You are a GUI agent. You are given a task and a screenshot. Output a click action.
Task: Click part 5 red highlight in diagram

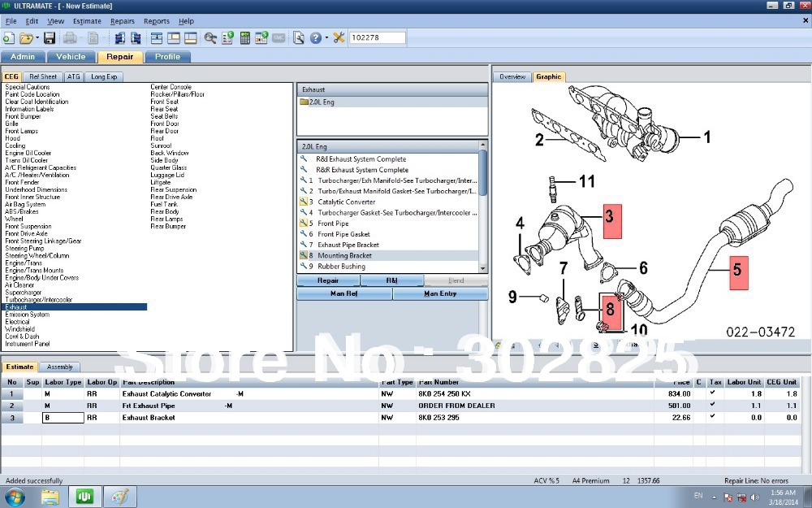[x=739, y=272]
